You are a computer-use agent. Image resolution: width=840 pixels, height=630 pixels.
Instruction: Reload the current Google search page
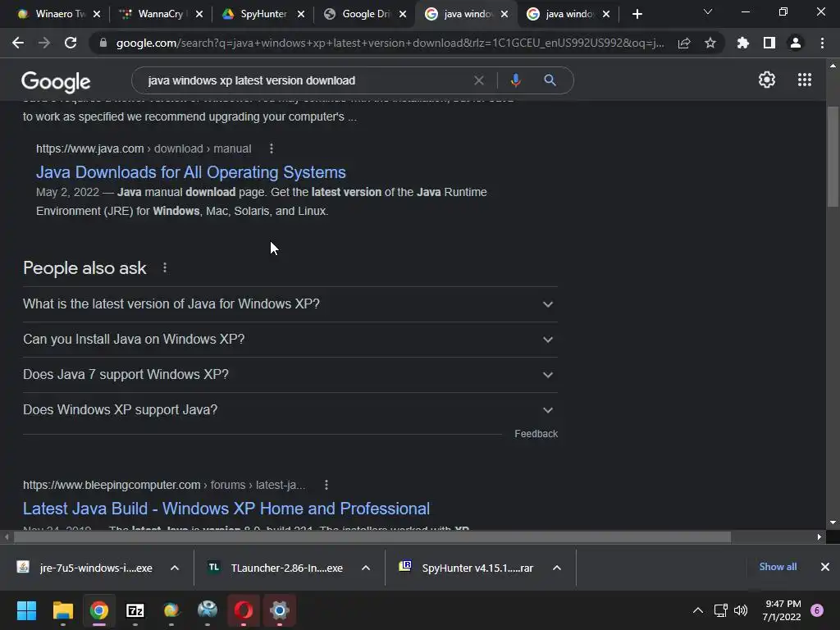(71, 43)
